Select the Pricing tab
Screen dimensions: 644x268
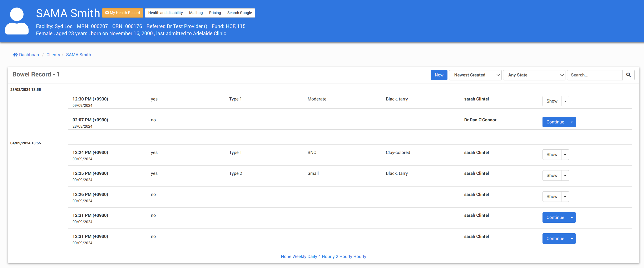click(x=215, y=13)
